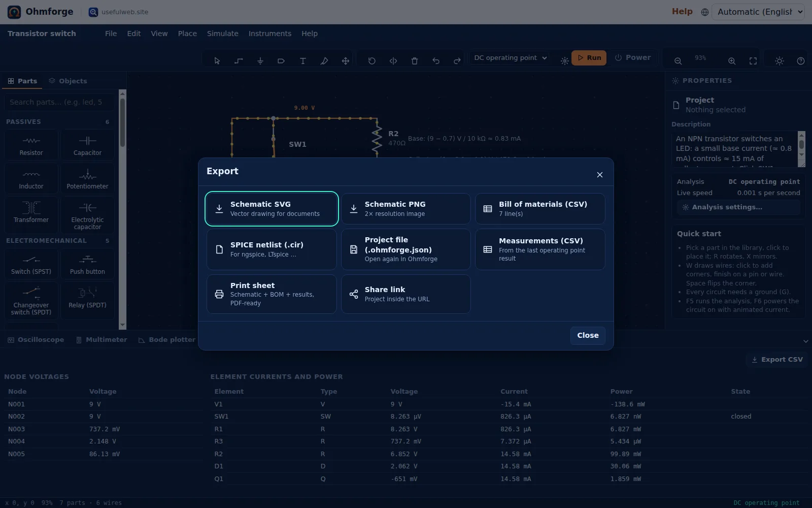
Task: Open the Instruments menu
Action: tap(270, 34)
